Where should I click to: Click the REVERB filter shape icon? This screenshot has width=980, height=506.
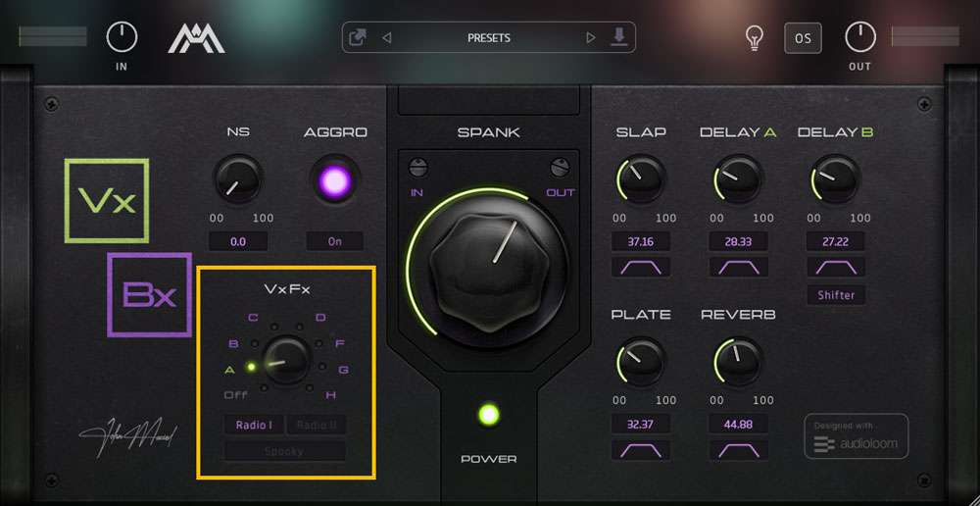pyautogui.click(x=738, y=450)
